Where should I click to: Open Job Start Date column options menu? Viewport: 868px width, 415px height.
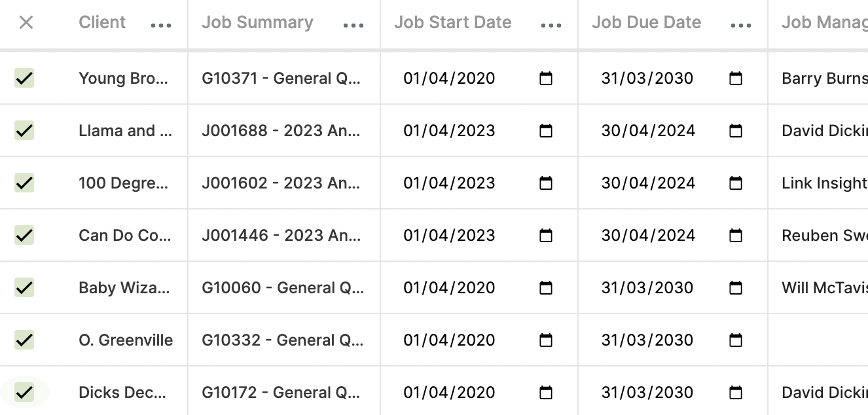coord(551,26)
